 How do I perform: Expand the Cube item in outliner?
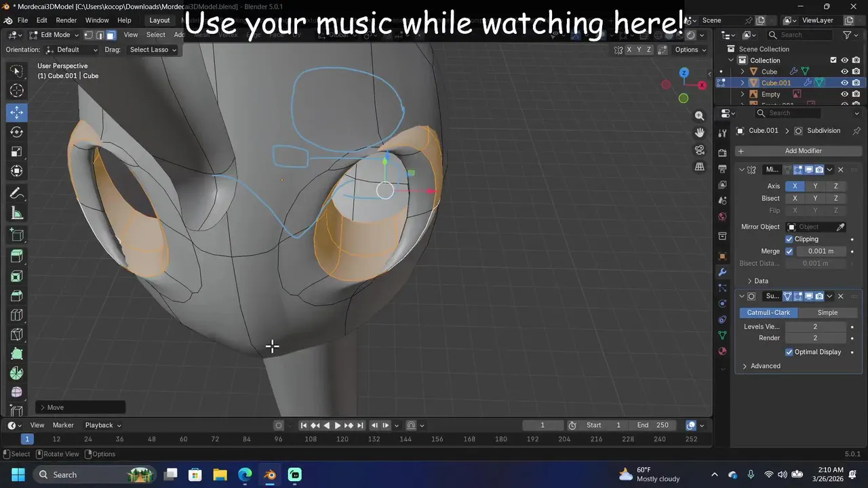(x=743, y=71)
